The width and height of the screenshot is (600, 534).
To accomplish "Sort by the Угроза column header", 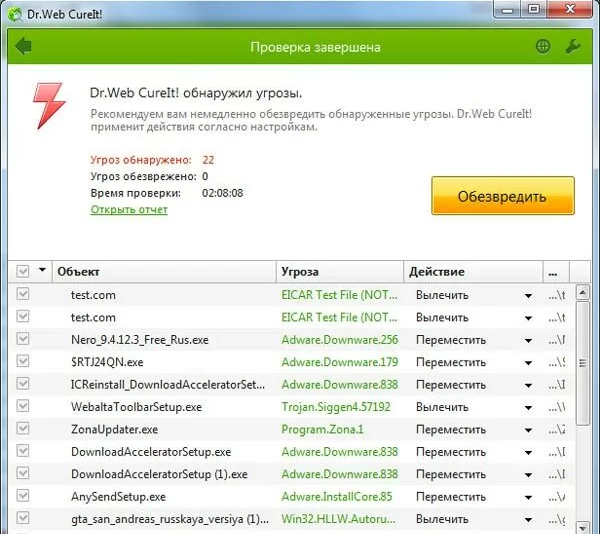I will click(x=340, y=272).
